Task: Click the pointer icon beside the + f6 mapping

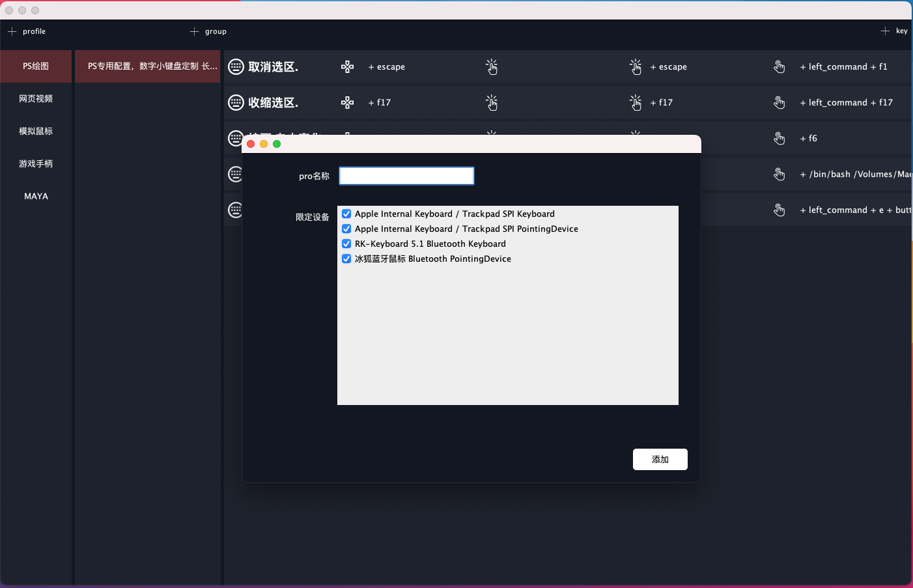Action: (x=780, y=138)
